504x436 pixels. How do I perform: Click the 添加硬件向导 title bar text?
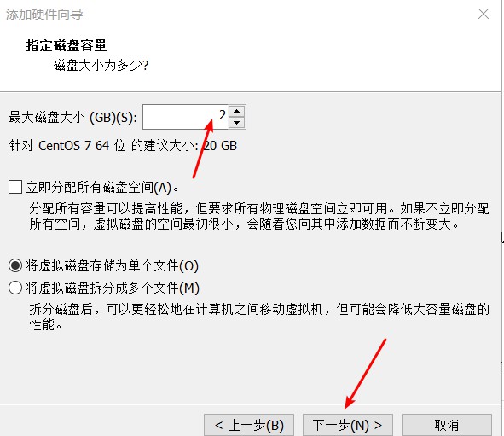coord(44,15)
